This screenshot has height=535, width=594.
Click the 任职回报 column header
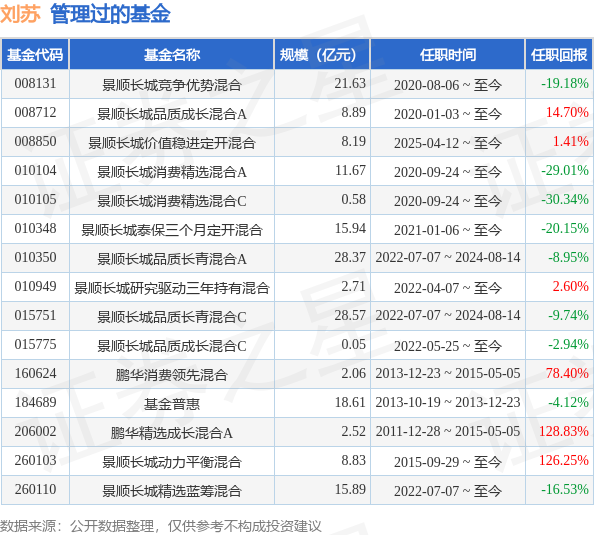click(x=559, y=55)
